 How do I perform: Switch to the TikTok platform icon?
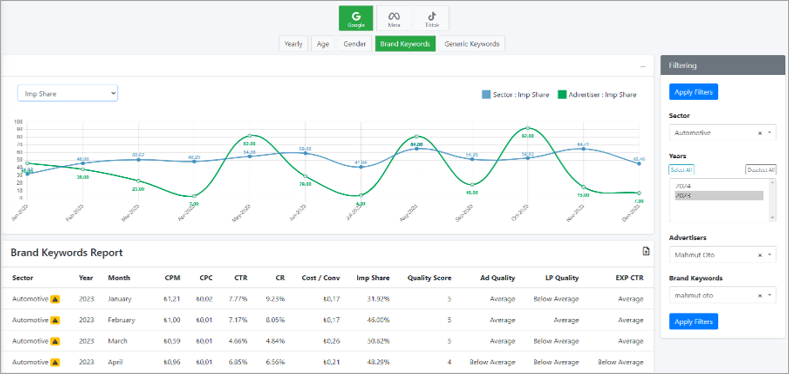pyautogui.click(x=431, y=18)
